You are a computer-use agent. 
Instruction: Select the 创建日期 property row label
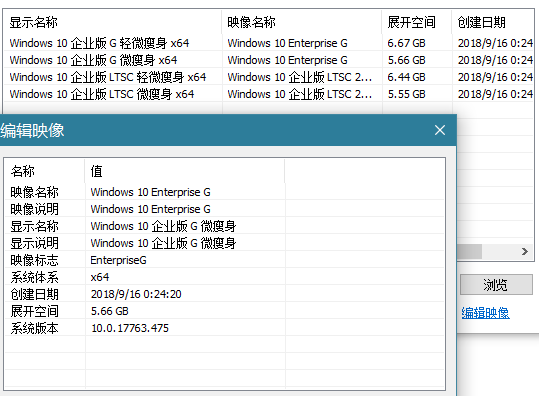pyautogui.click(x=34, y=294)
